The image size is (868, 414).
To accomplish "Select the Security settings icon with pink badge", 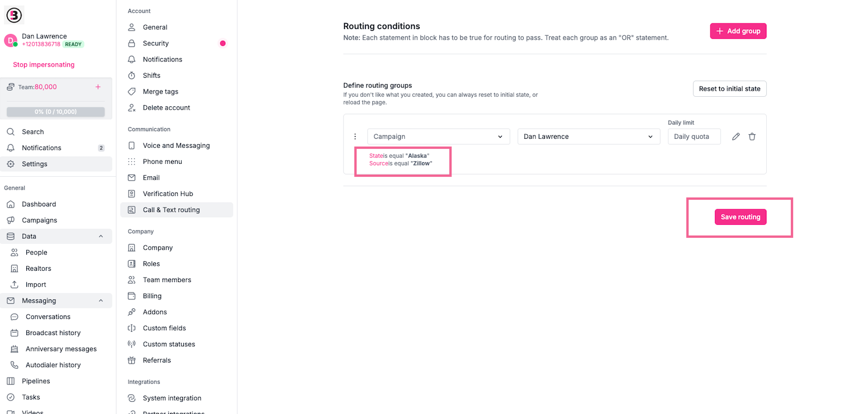I will tap(131, 43).
